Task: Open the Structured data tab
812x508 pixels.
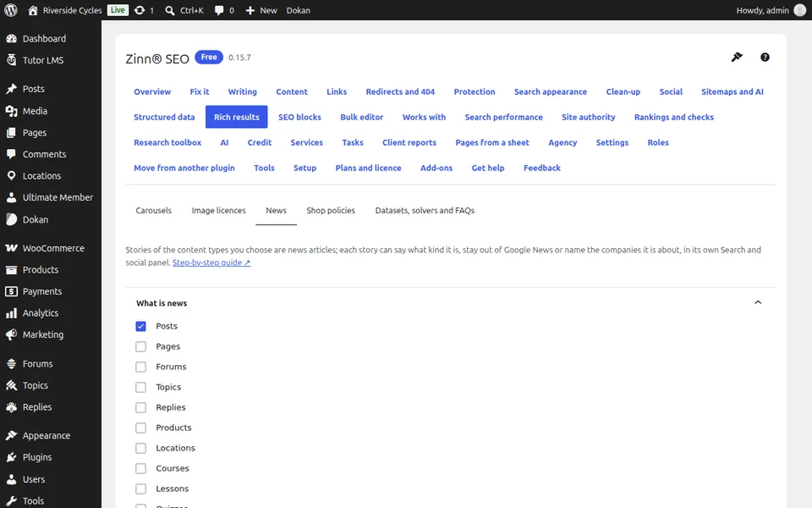Action: pos(164,117)
